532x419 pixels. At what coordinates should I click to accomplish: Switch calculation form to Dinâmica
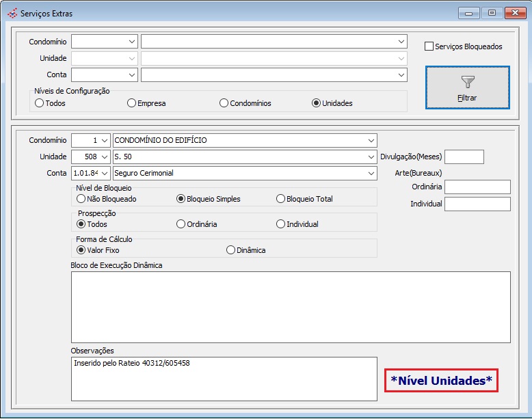(x=230, y=250)
